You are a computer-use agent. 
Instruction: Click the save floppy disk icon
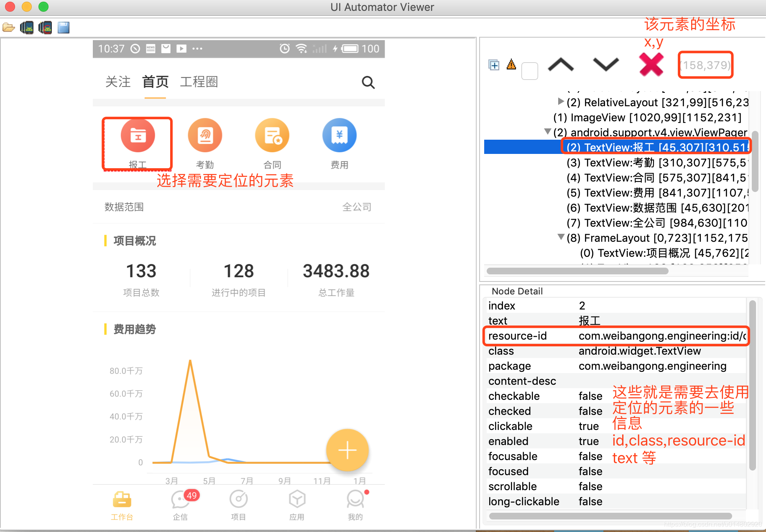point(64,28)
